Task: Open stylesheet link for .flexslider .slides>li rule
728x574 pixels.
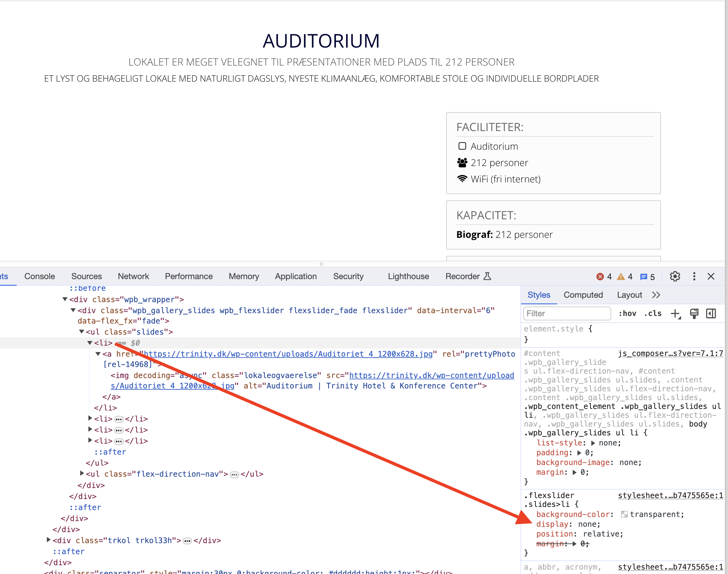Action: point(671,495)
